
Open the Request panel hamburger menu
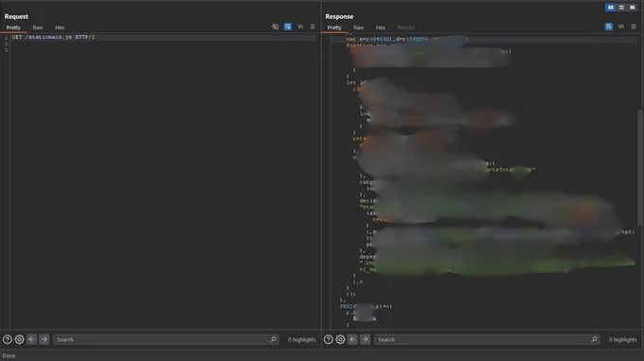[313, 27]
